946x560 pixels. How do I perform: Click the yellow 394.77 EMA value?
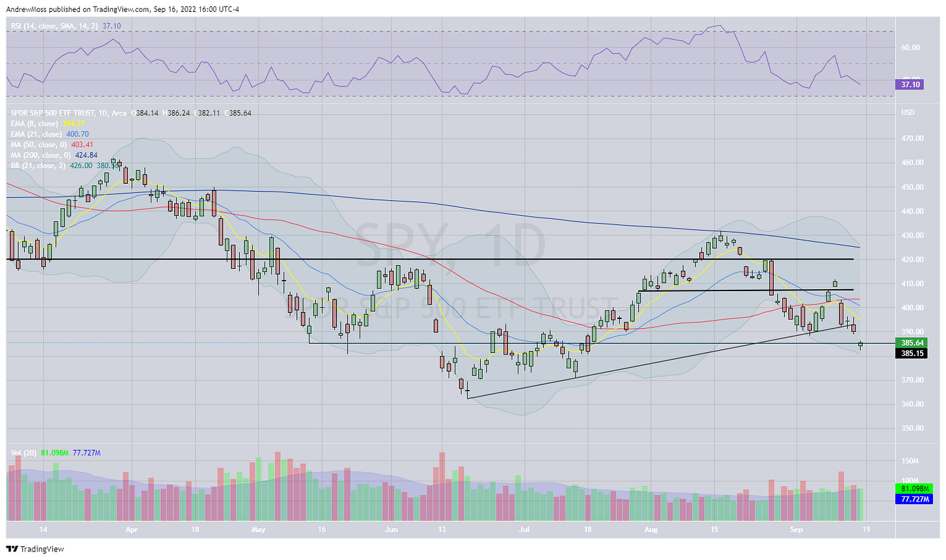tap(73, 123)
